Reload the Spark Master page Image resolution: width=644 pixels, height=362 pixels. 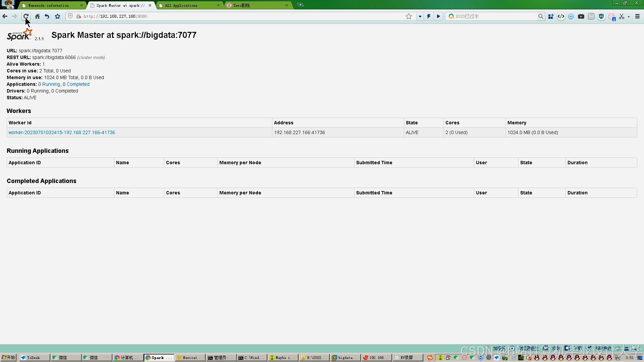[x=26, y=16]
